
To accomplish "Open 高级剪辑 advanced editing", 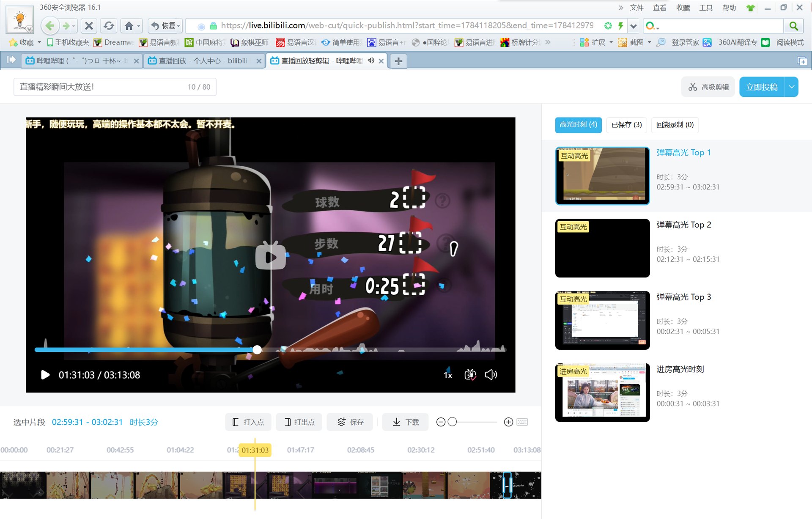I will tap(708, 87).
